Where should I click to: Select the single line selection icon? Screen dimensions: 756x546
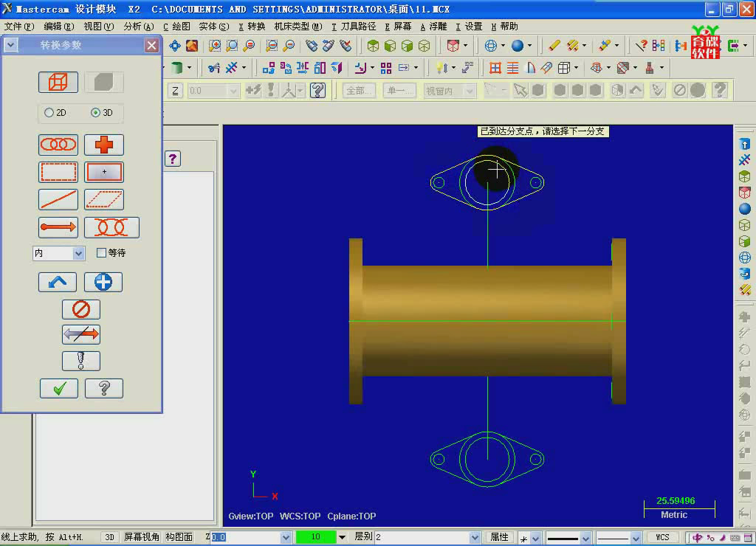tap(58, 199)
